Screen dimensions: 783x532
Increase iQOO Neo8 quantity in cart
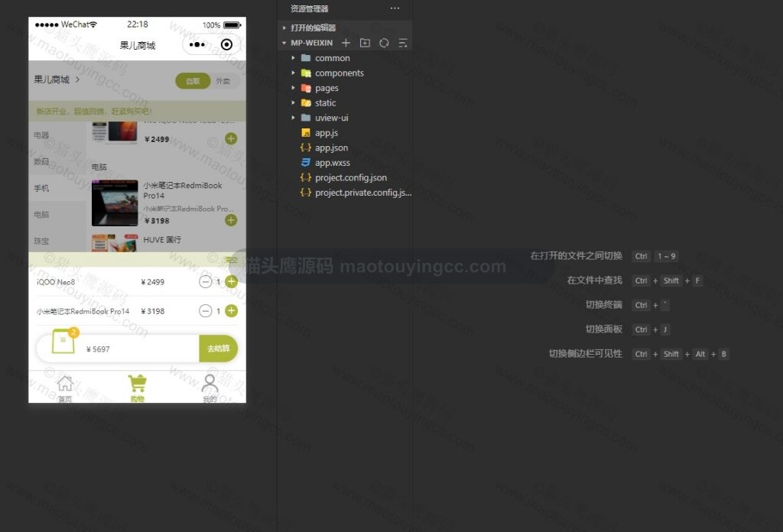pos(231,282)
